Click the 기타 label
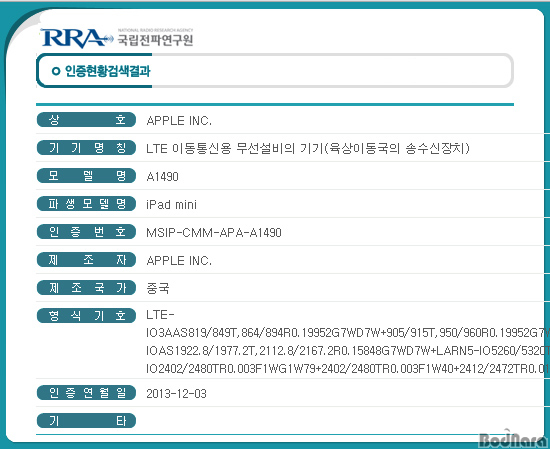Viewport: 550px width, 450px height. (86, 421)
